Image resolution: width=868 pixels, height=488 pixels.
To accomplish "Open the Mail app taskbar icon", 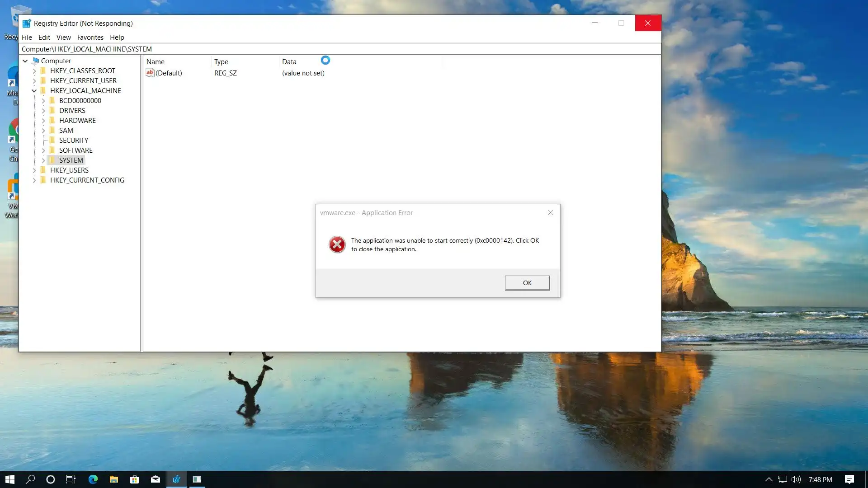I will pyautogui.click(x=155, y=479).
